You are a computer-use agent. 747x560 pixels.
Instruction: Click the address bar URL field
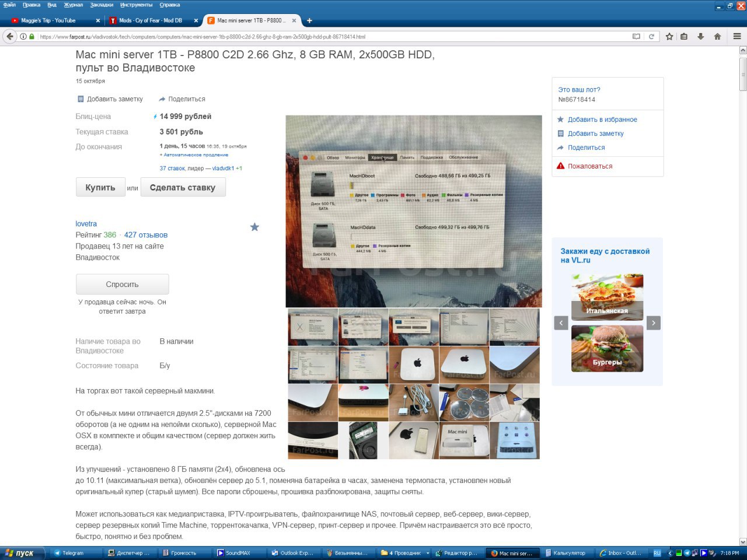click(x=333, y=36)
